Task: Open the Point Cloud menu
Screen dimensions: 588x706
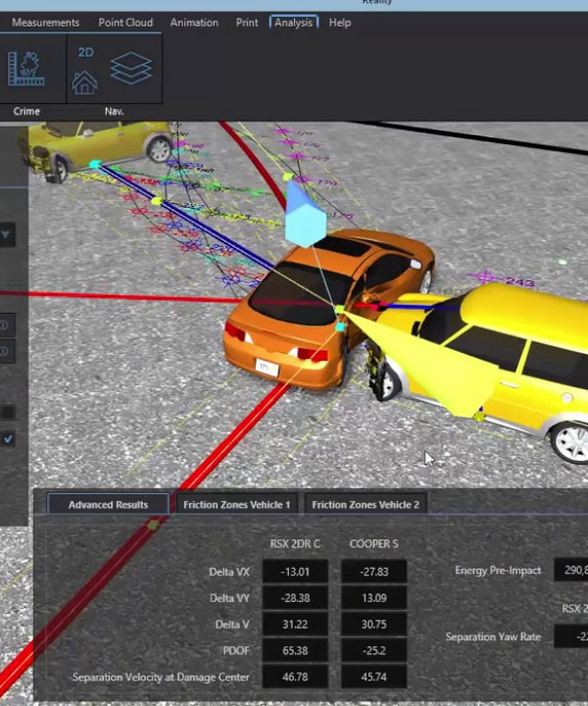Action: pyautogui.click(x=125, y=23)
